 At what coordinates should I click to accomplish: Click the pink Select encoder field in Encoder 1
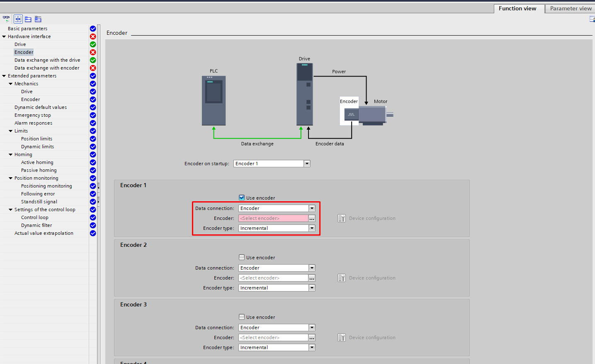(273, 218)
